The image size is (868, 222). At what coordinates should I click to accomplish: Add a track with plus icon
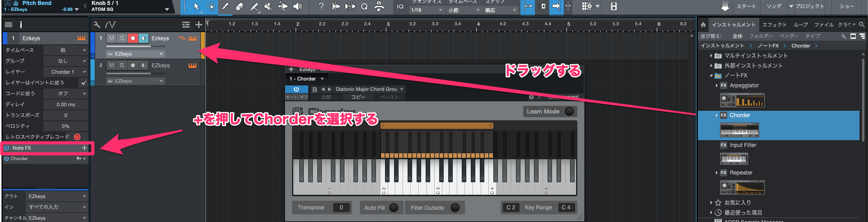pos(199,24)
